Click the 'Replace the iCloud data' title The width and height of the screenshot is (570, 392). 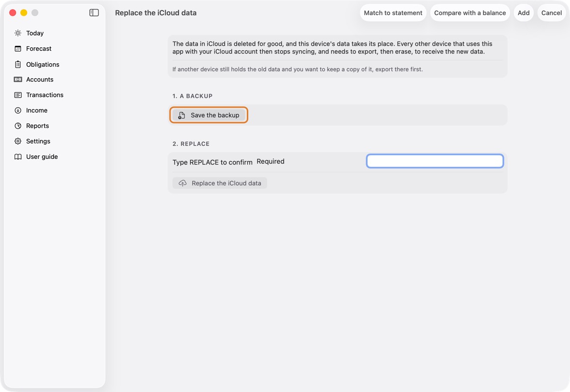156,13
